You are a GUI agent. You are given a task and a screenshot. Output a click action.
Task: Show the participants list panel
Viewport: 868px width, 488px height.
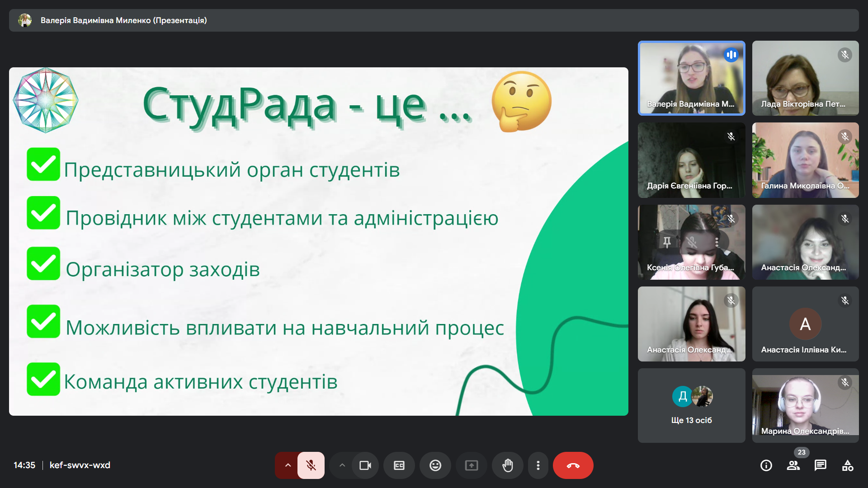click(793, 465)
